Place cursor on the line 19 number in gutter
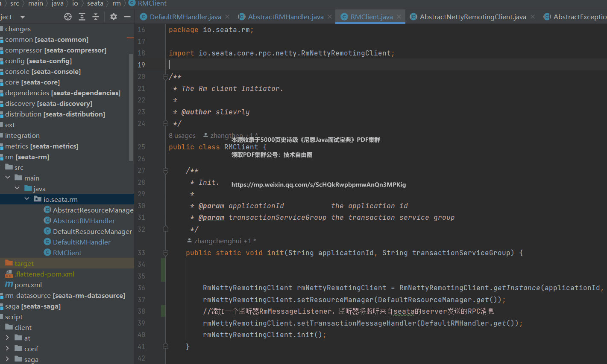607x364 pixels. [x=141, y=65]
